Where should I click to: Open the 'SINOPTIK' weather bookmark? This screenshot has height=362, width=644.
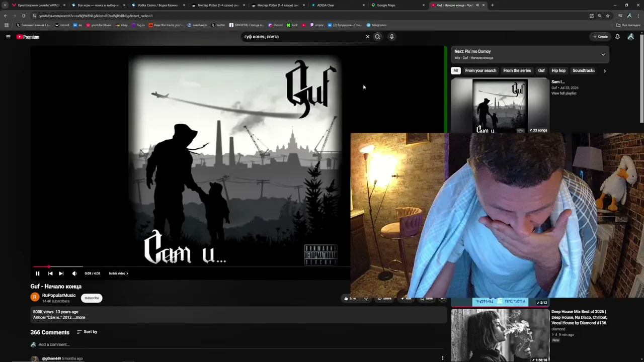point(247,25)
